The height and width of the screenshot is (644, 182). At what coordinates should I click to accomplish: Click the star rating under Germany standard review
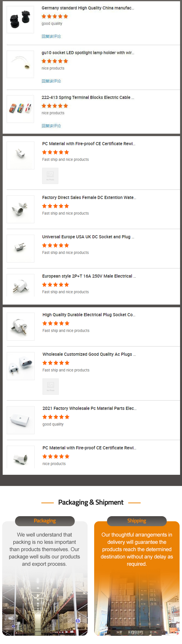click(x=55, y=17)
